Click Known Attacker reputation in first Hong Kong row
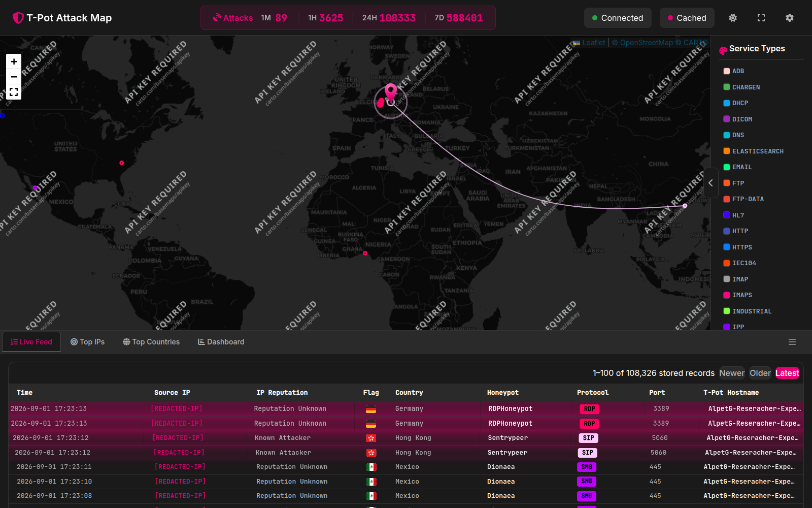The width and height of the screenshot is (812, 508). click(x=283, y=438)
